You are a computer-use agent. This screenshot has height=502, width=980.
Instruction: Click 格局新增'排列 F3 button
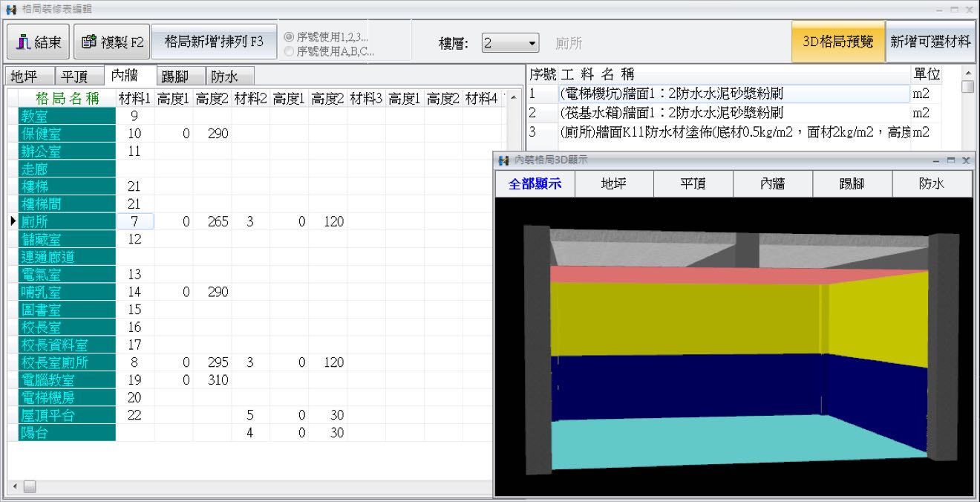(x=214, y=42)
